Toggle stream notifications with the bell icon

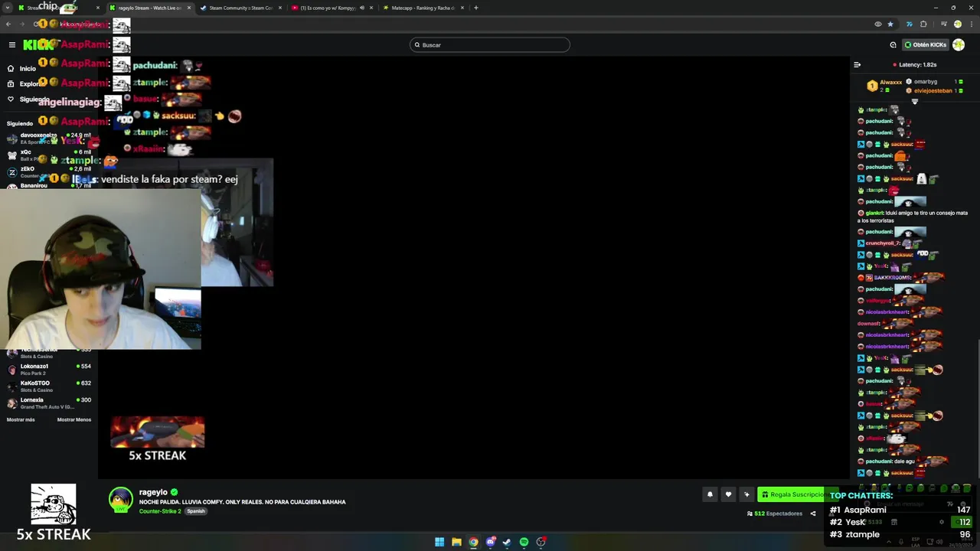click(710, 494)
